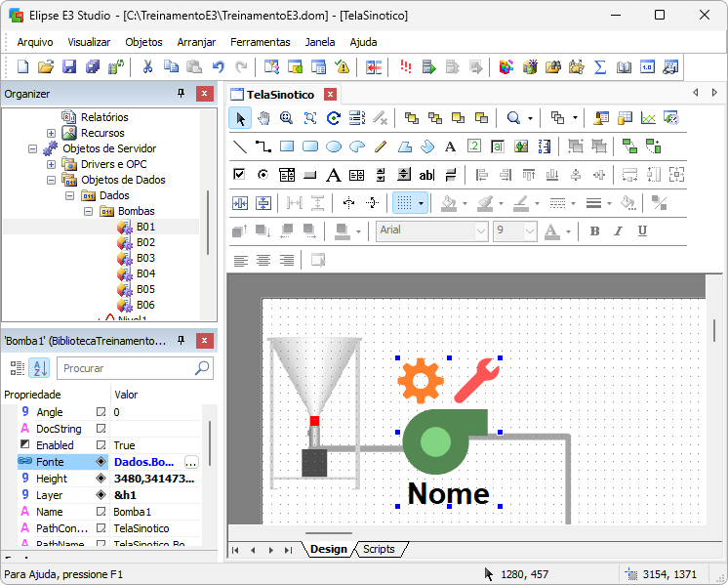Image resolution: width=728 pixels, height=585 pixels.
Task: Open the Ferramentas menu
Action: 260,42
